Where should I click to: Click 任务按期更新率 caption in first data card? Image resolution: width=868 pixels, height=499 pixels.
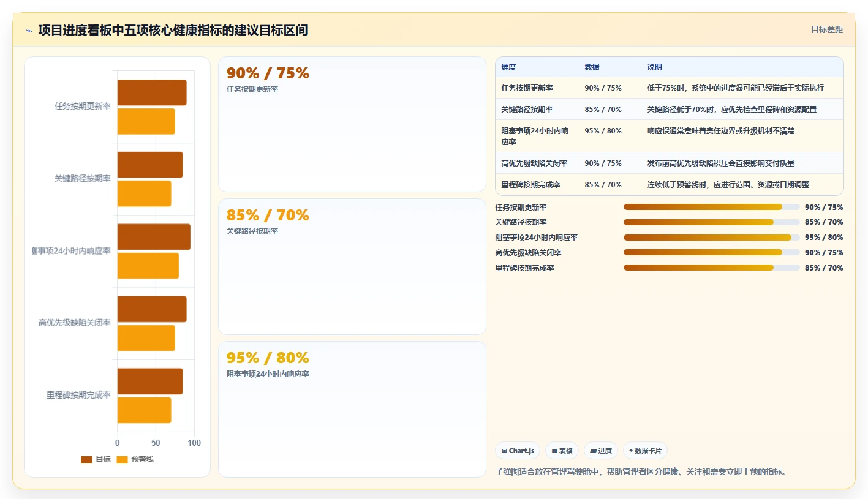(252, 89)
